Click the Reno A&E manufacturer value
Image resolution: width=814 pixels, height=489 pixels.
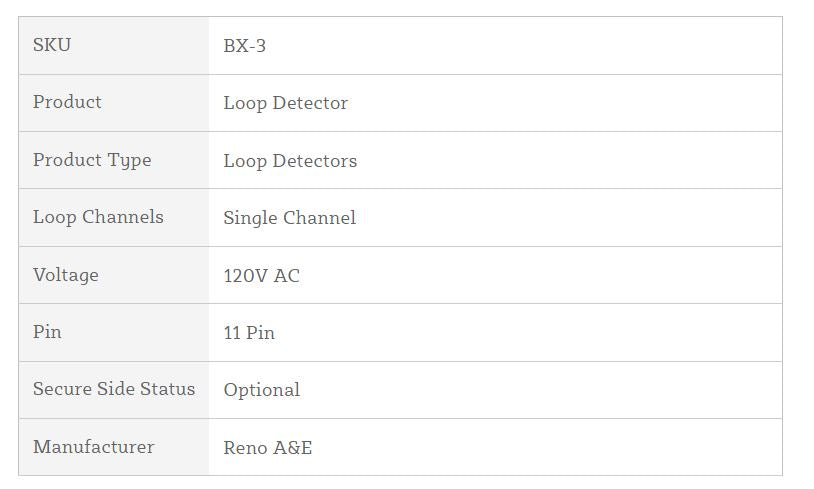[268, 448]
